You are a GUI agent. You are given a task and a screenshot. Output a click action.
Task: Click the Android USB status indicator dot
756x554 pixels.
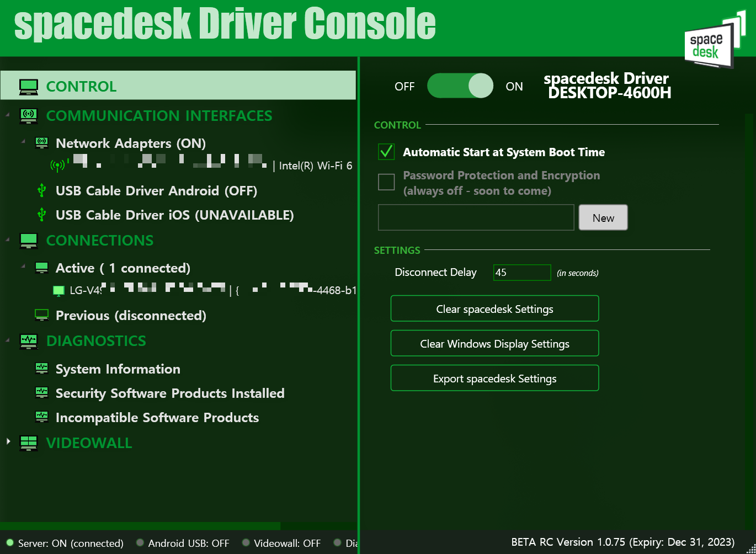[x=140, y=543]
